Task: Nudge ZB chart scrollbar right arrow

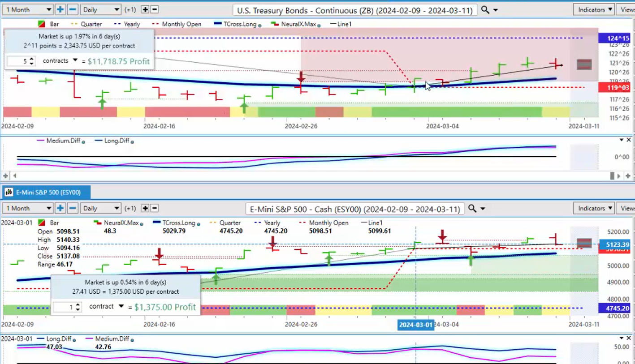Action: (x=619, y=176)
